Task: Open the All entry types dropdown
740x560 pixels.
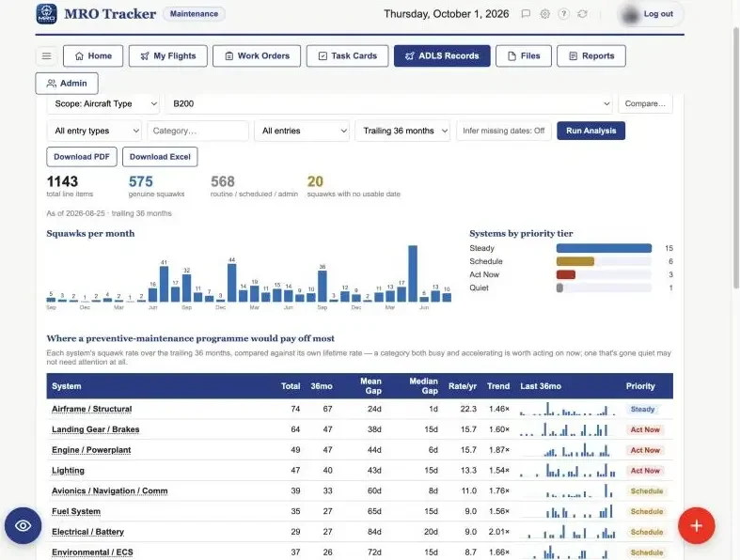Action: coord(94,131)
